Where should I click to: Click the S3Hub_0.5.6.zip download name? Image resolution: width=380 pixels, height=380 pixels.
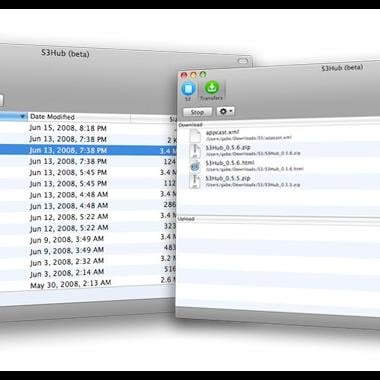(228, 147)
